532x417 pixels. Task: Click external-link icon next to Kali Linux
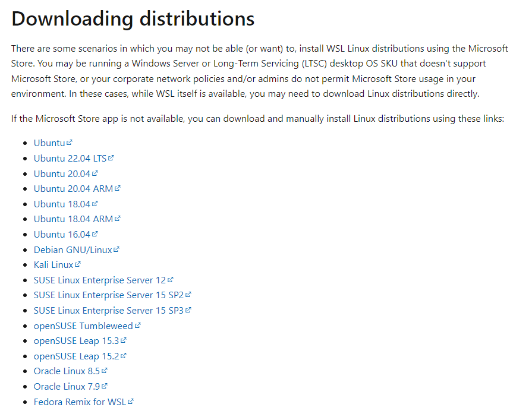point(78,264)
